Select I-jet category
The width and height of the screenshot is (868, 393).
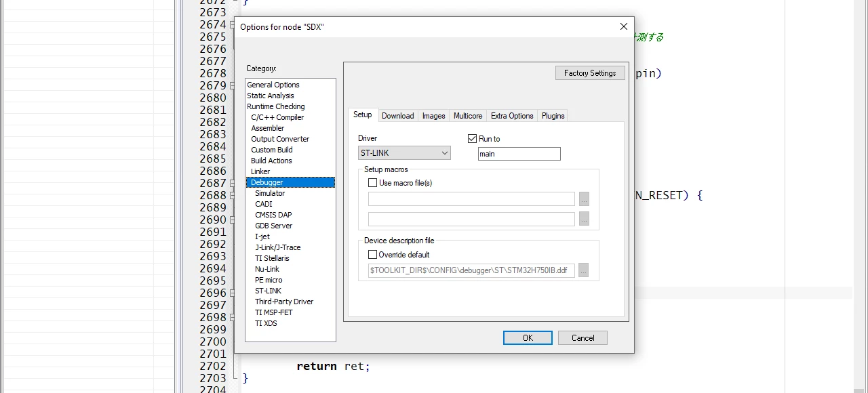262,236
